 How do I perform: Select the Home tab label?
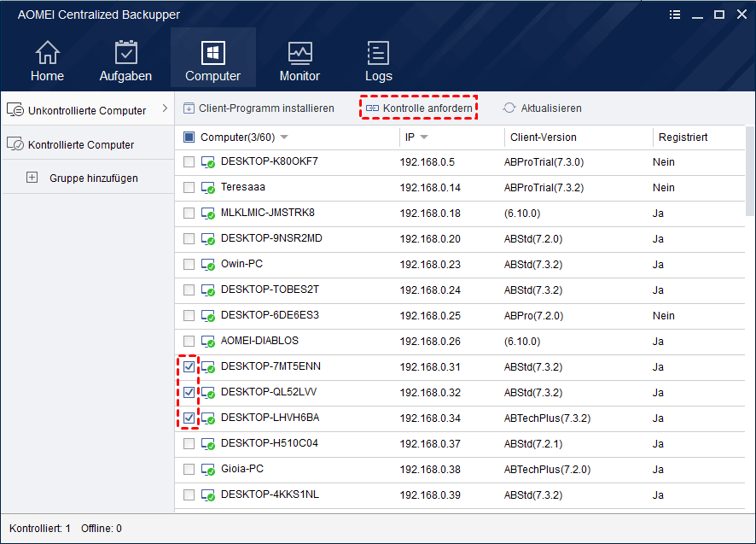tap(47, 76)
